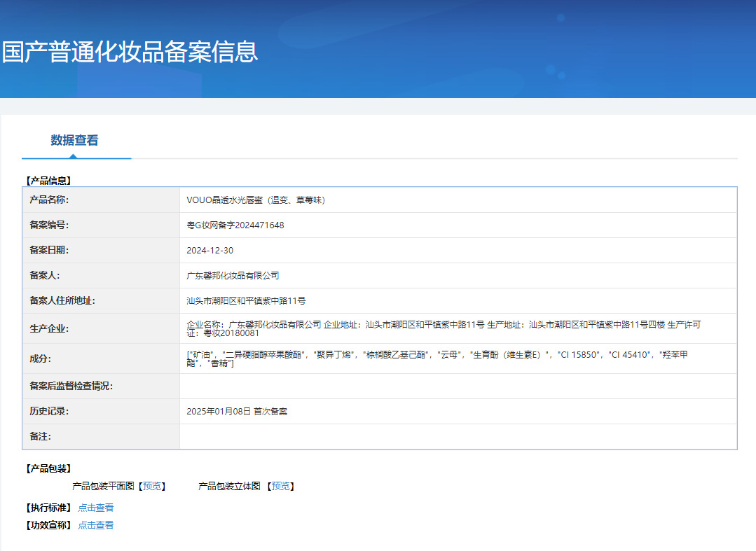Preview the 产品包装立体图 image
This screenshot has height=551, width=756.
pyautogui.click(x=280, y=486)
